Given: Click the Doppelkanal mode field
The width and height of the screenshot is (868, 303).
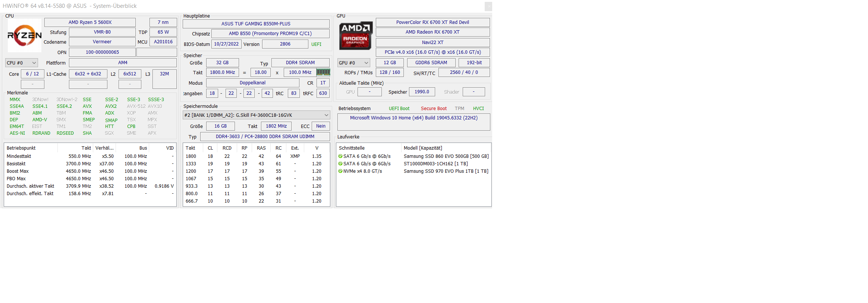Looking at the screenshot, I should tap(252, 83).
